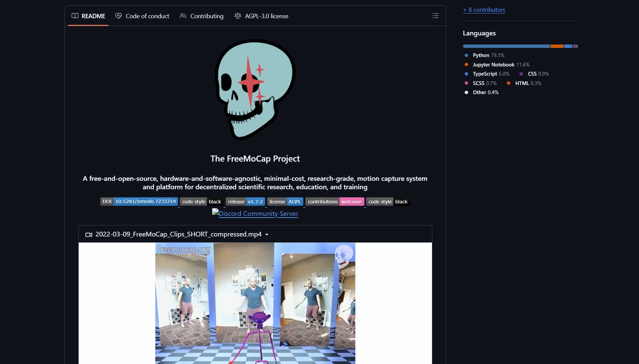Click the contributions welcome badge
Viewport: 639px width, 364px height.
[335, 201]
